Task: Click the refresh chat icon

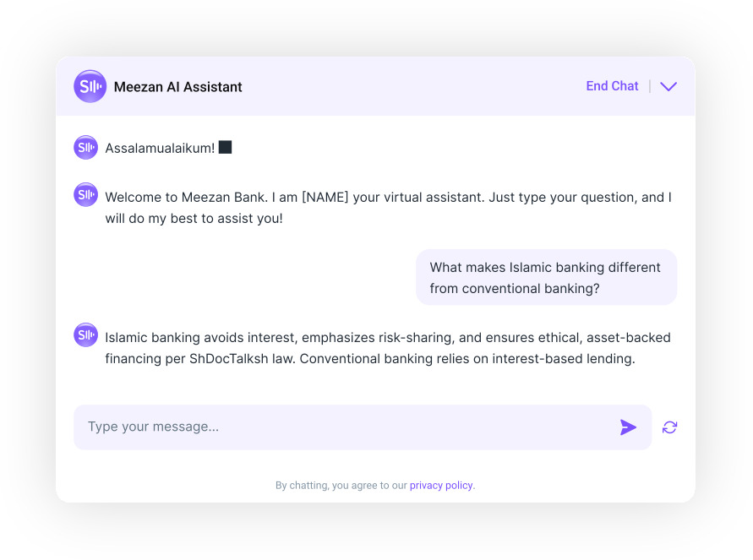Action: pos(669,427)
